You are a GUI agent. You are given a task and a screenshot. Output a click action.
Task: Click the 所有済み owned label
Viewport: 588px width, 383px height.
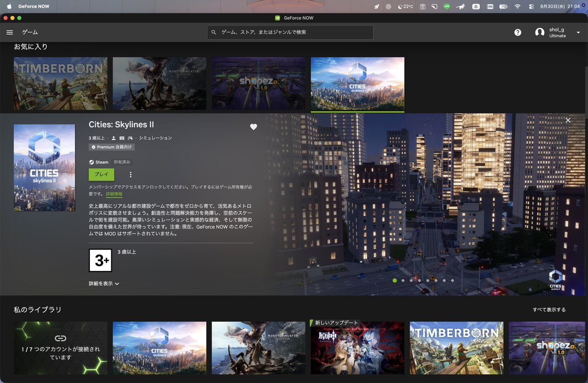122,162
